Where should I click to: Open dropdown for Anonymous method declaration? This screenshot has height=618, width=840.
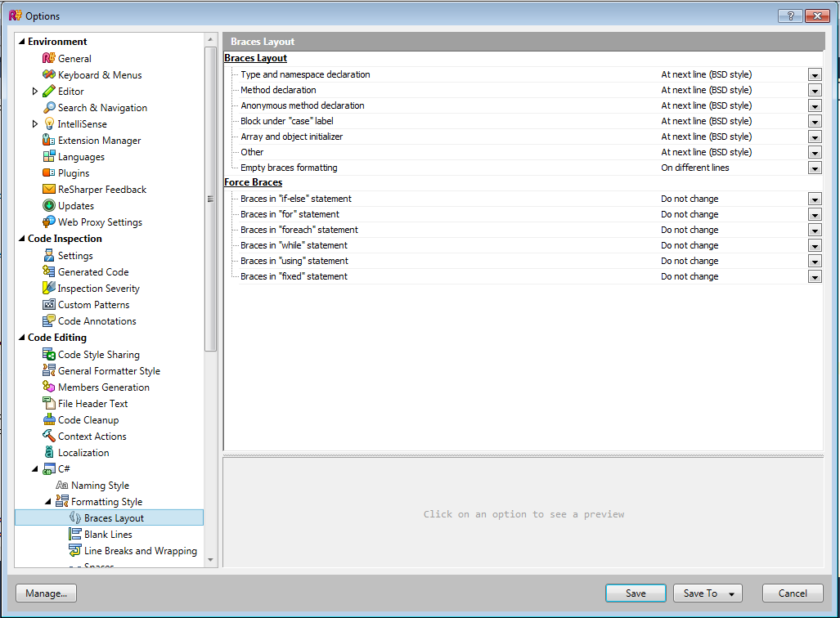point(815,106)
